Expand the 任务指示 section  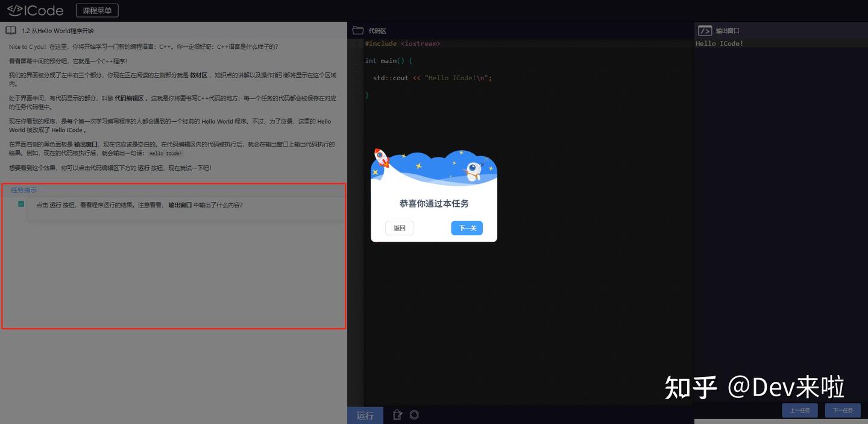pyautogui.click(x=24, y=189)
